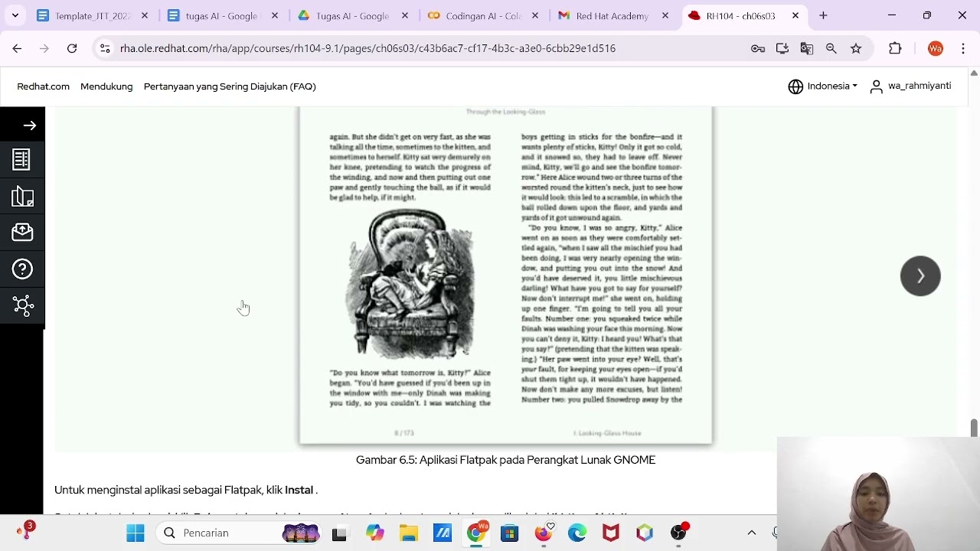Screen dimensions: 980x551
Task: Switch to the Template_JTT_2022 tab
Action: [93, 15]
